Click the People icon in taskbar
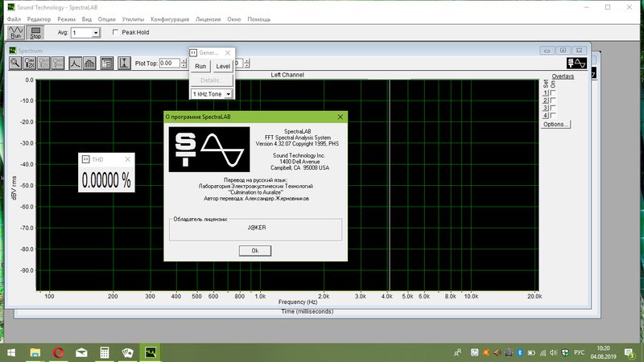Viewport: 644px width, 362px height. tap(457, 352)
